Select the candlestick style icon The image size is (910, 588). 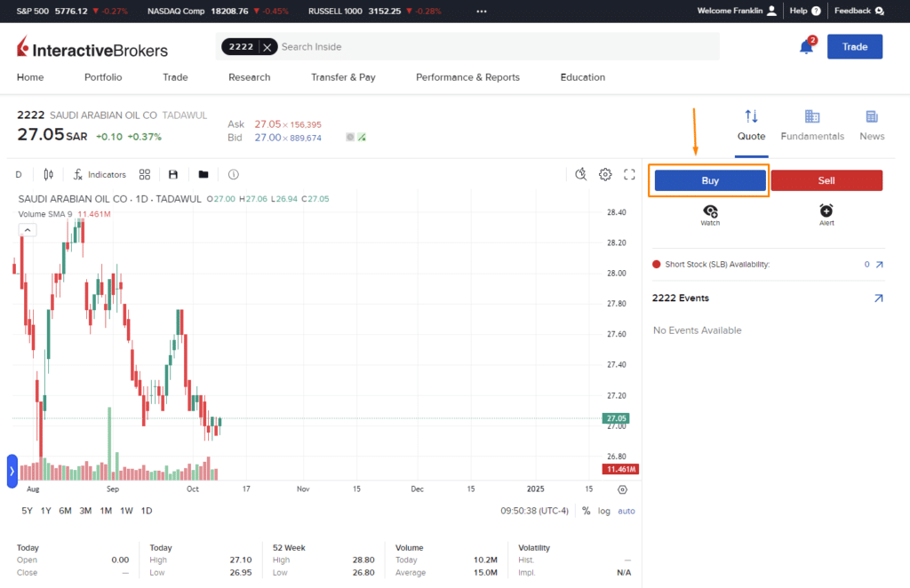48,174
